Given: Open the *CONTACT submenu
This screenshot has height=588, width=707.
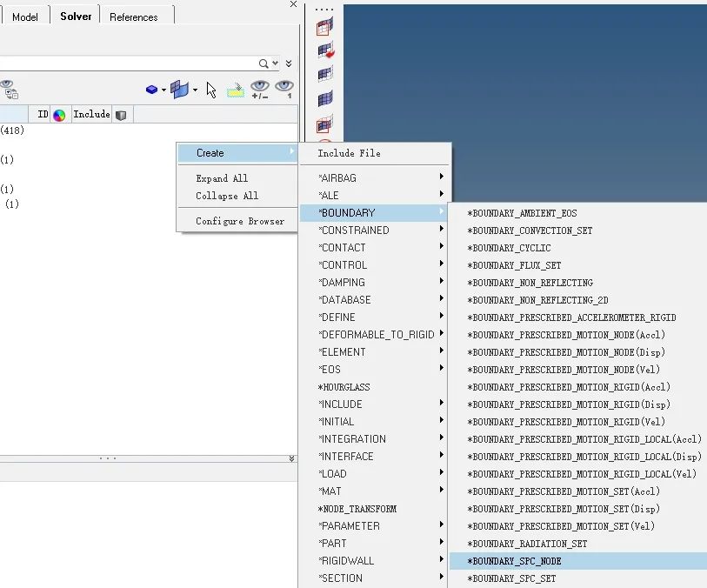Looking at the screenshot, I should coord(375,248).
